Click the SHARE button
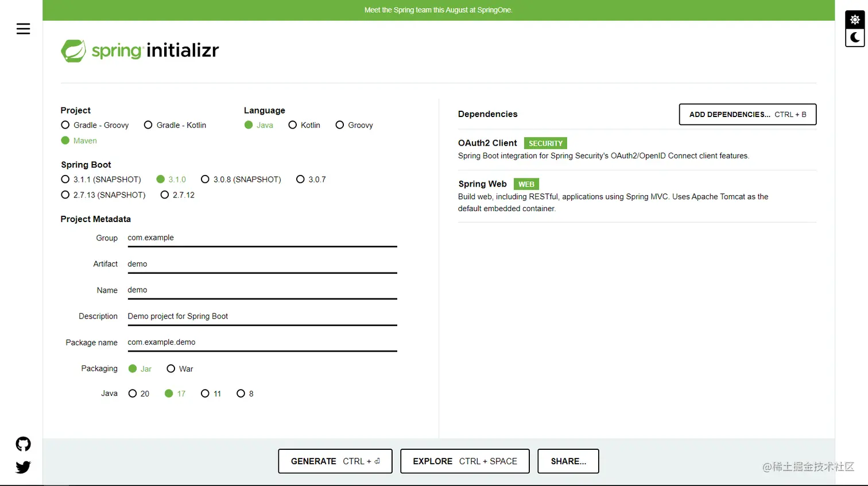This screenshot has width=868, height=486. pyautogui.click(x=568, y=461)
